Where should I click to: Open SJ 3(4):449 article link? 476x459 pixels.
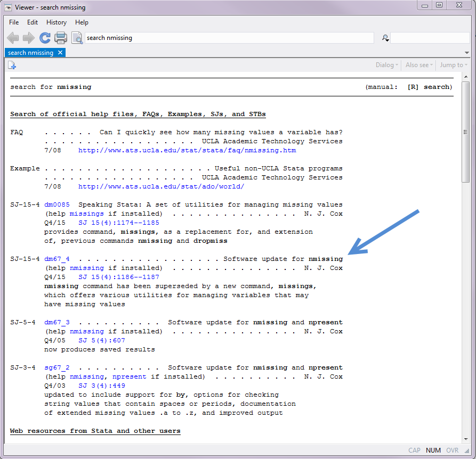tap(102, 386)
